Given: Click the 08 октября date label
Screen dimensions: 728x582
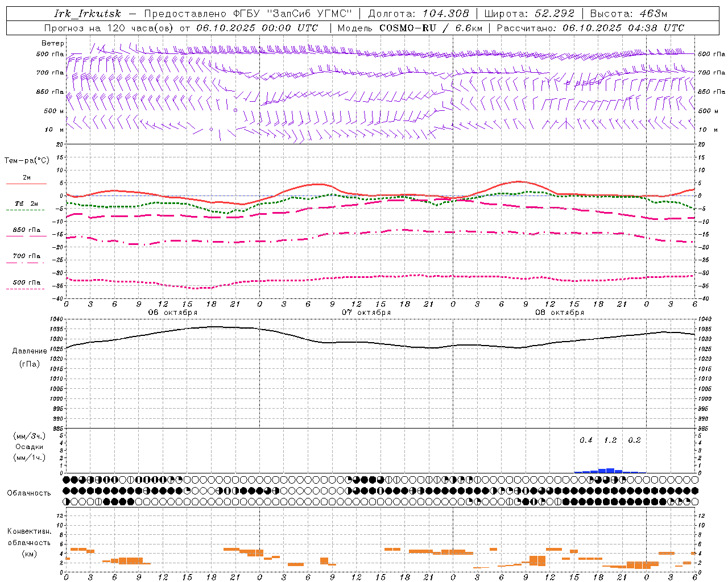Looking at the screenshot, I should pyautogui.click(x=560, y=313).
